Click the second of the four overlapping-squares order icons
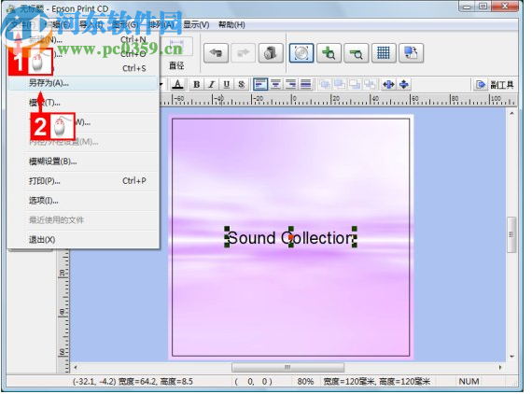The image size is (532, 394). [340, 84]
